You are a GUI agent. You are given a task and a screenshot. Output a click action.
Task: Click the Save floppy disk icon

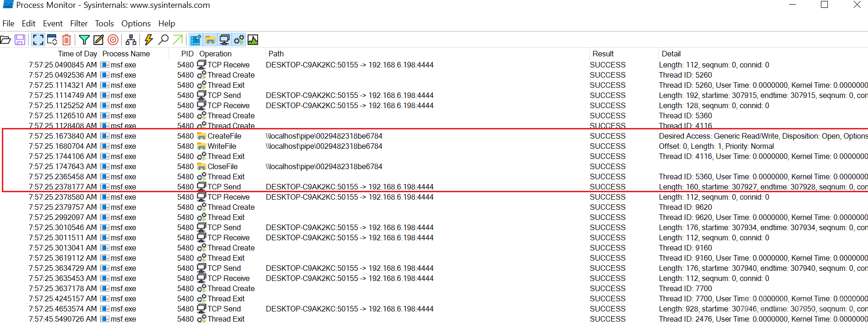20,40
